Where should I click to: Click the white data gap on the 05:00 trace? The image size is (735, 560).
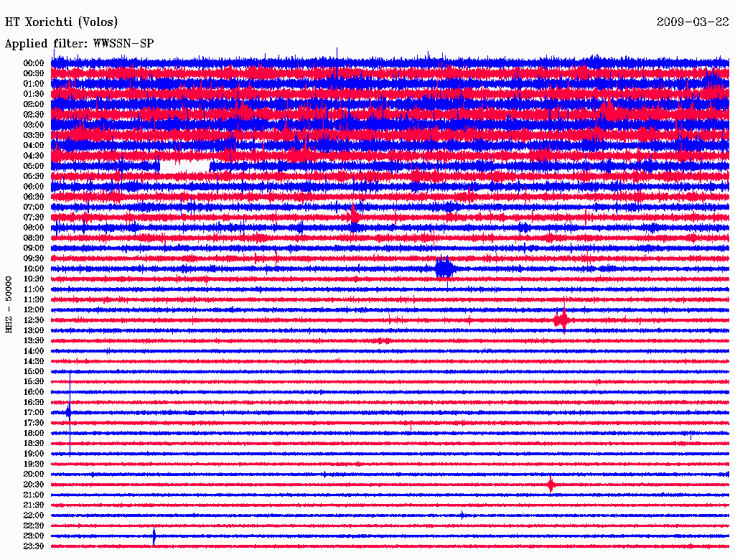(x=184, y=167)
